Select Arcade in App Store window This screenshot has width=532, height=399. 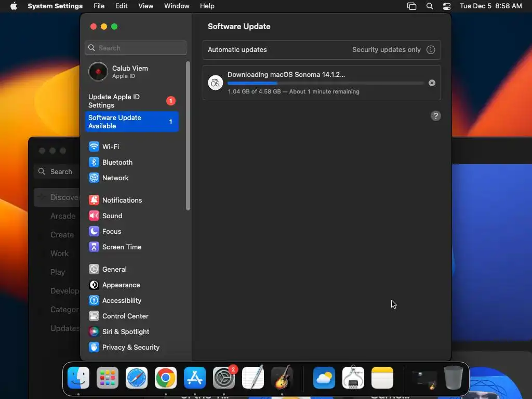63,216
